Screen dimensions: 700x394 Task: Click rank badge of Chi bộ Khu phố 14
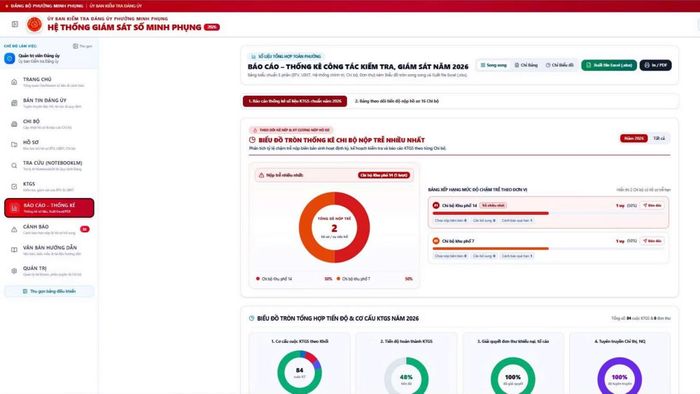[436, 205]
